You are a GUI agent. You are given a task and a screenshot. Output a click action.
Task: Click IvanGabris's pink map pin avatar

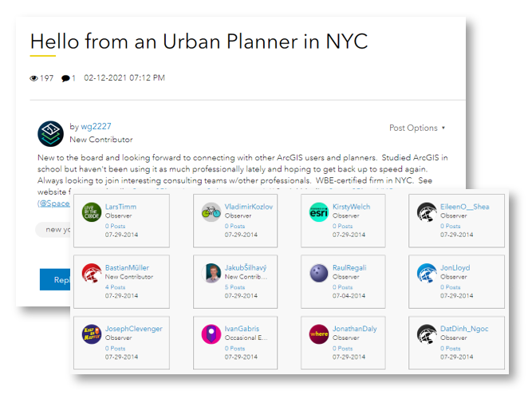coord(211,334)
